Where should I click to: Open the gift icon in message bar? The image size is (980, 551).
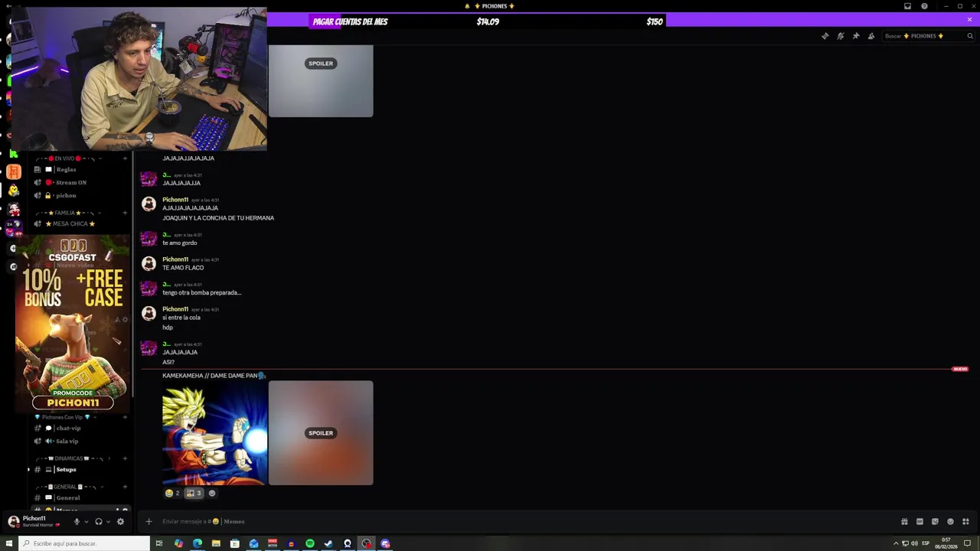[x=904, y=522]
